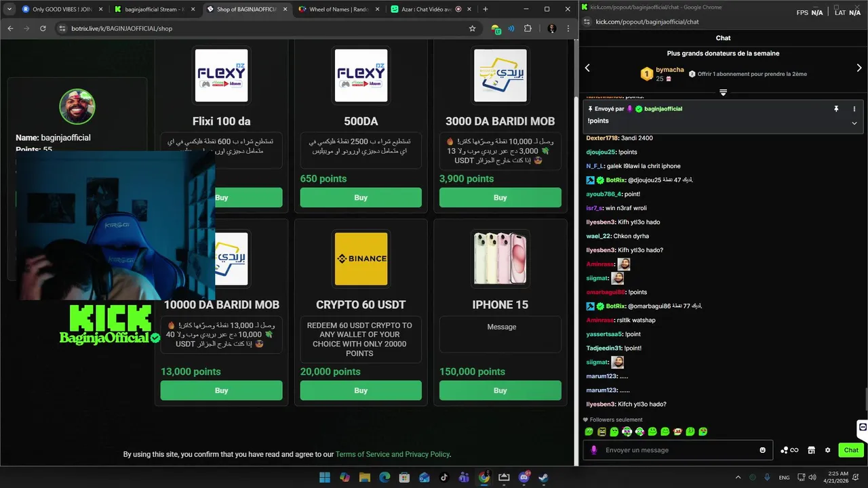The width and height of the screenshot is (868, 488).
Task: Open the chat settings gear
Action: point(827,450)
